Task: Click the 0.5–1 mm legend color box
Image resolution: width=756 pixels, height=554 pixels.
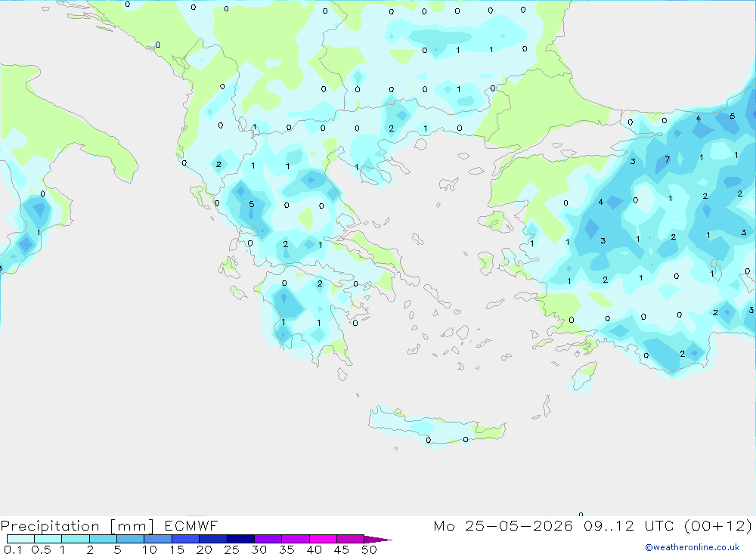Action: (48, 539)
